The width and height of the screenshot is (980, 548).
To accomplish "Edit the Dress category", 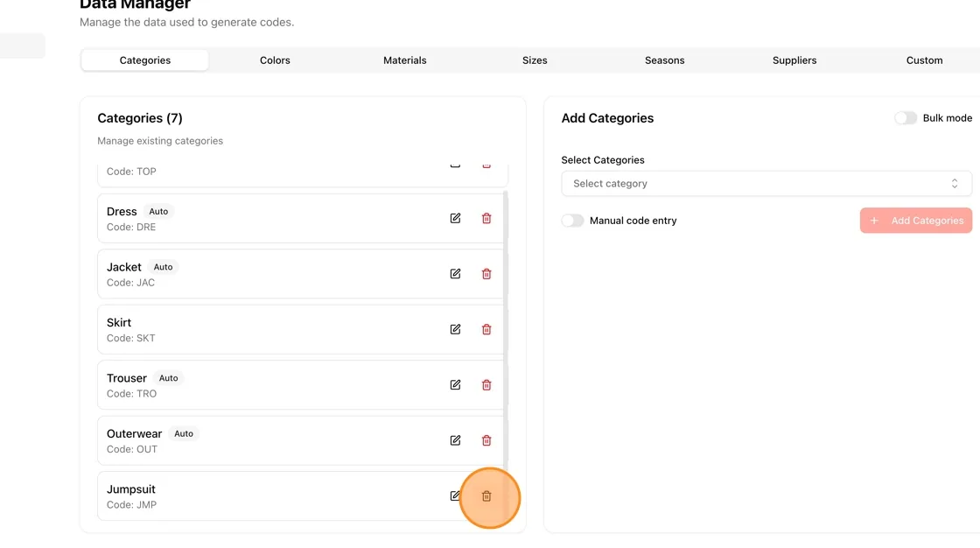I will pos(455,218).
